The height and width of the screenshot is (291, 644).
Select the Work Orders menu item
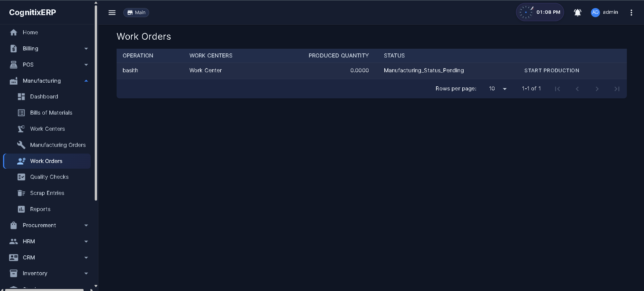coord(47,161)
